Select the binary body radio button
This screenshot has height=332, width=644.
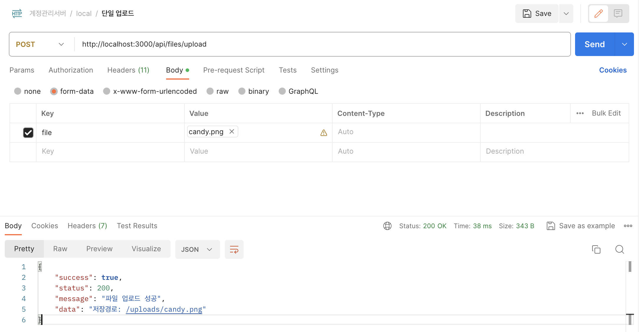(242, 91)
